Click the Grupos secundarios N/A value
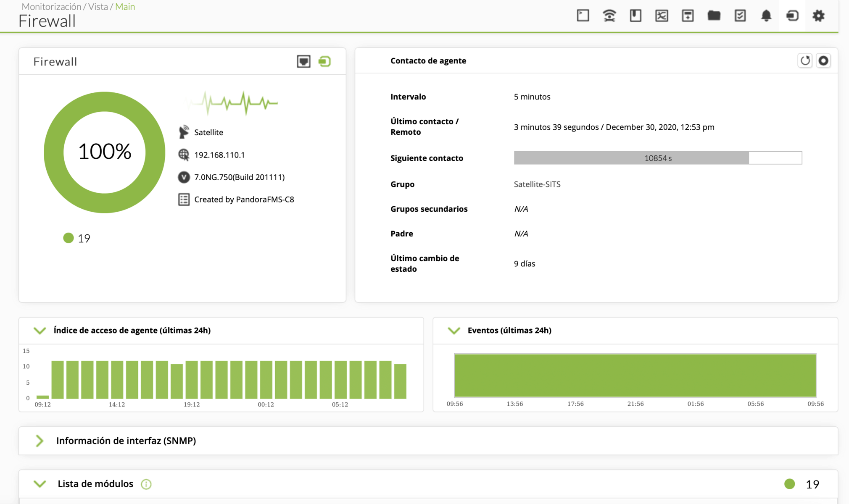The image size is (849, 504). (x=521, y=209)
